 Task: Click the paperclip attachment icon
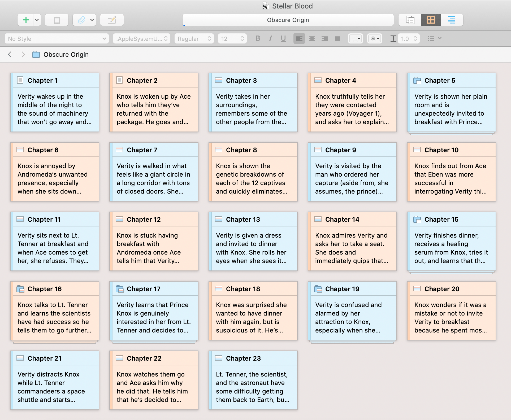(x=81, y=20)
